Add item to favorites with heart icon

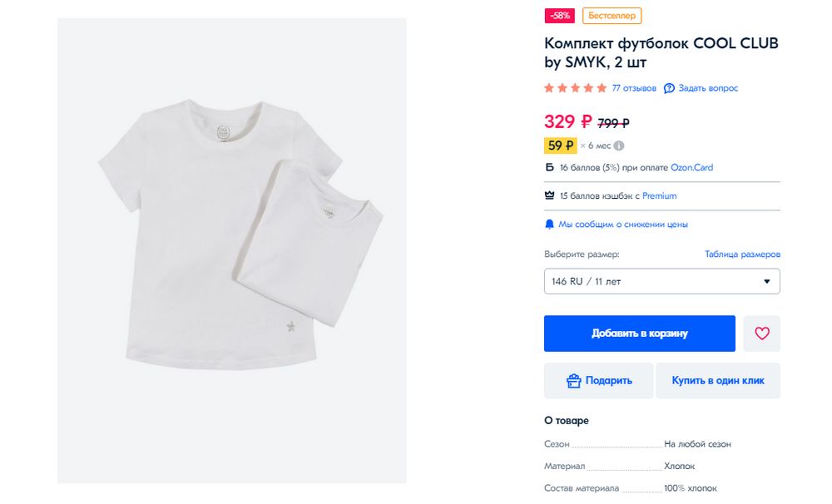point(761,334)
